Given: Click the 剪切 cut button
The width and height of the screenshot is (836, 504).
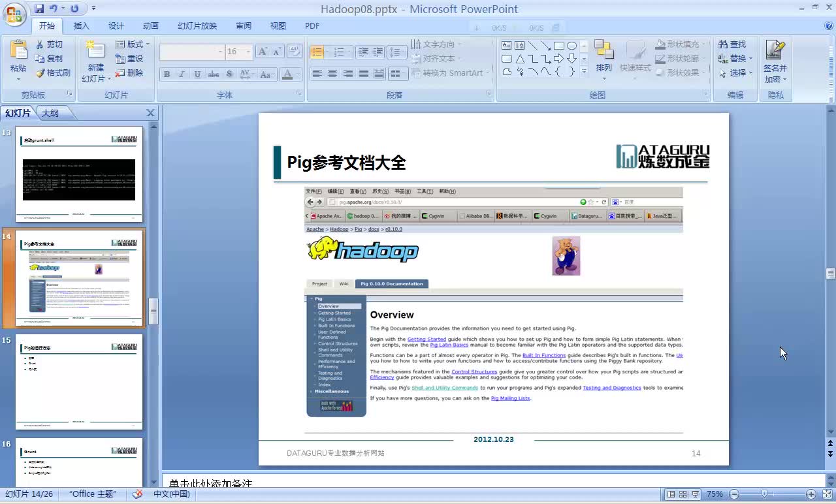Looking at the screenshot, I should pyautogui.click(x=49, y=44).
